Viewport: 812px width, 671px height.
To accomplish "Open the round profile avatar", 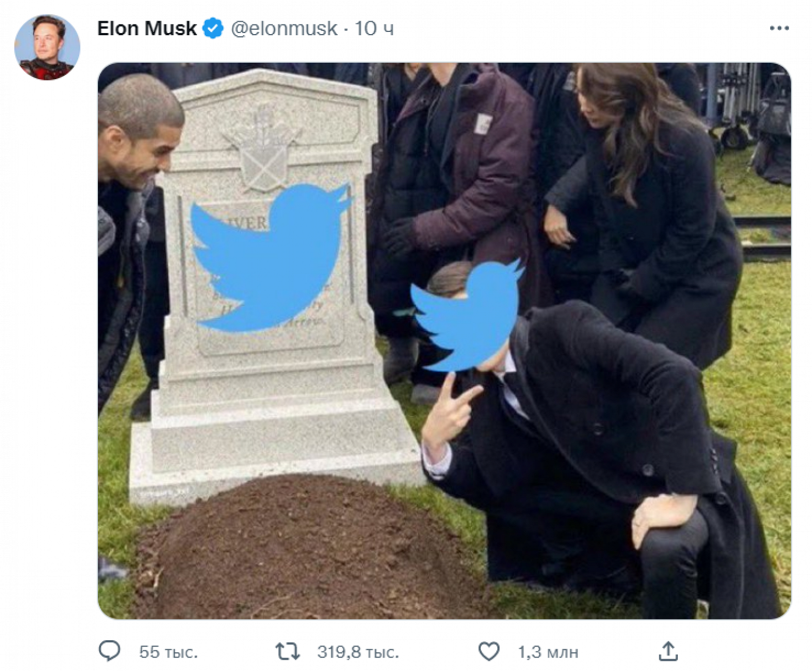I will point(47,48).
